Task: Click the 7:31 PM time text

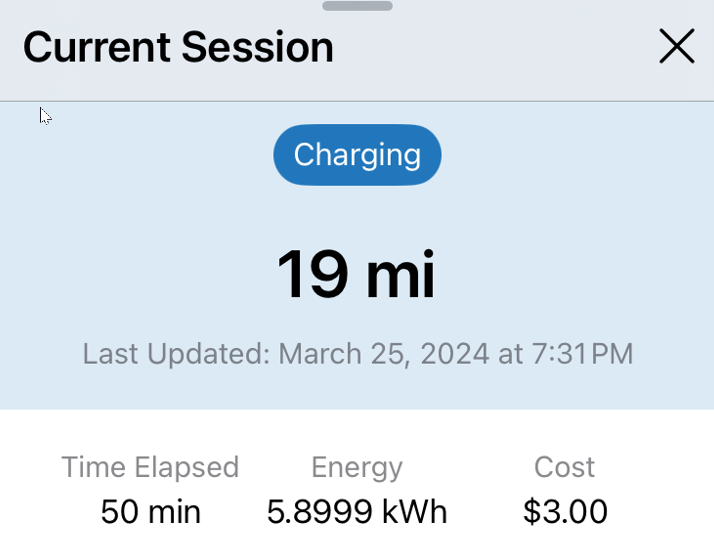Action: point(582,354)
